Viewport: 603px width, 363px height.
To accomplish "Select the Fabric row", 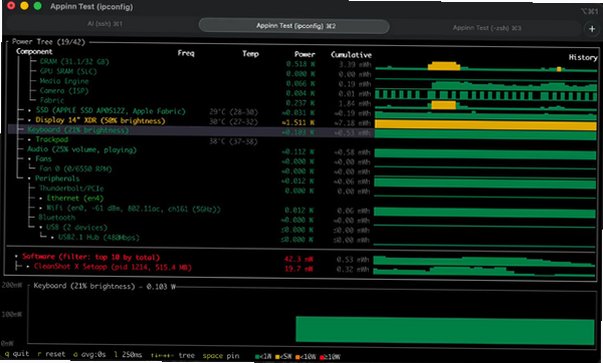I will click(x=52, y=100).
